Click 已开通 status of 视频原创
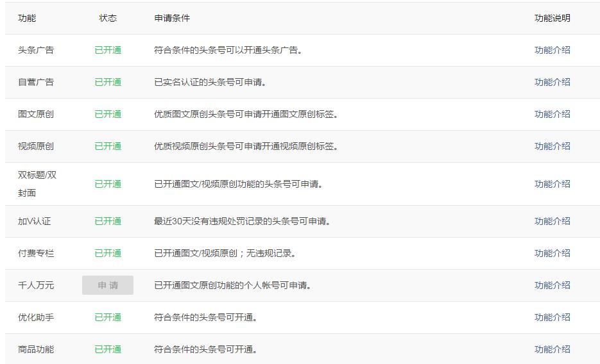 108,146
